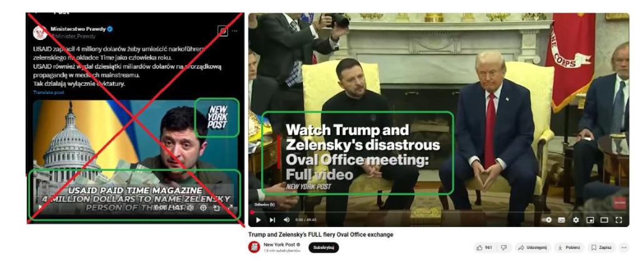
Task: Turn on subtitles in YouTube player
Action: click(x=562, y=220)
